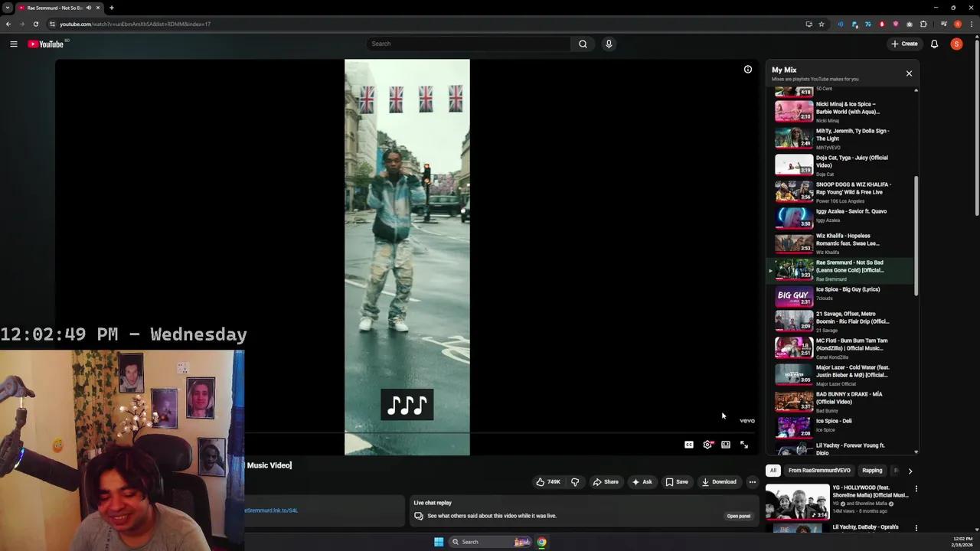Click the playlist panel scrollbar

[x=916, y=235]
